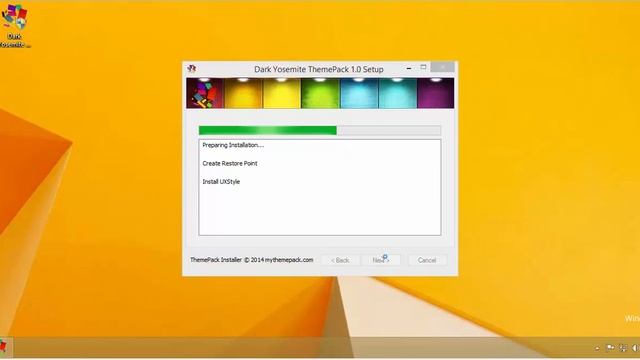
Task: Click the Next button in setup
Action: (x=380, y=260)
